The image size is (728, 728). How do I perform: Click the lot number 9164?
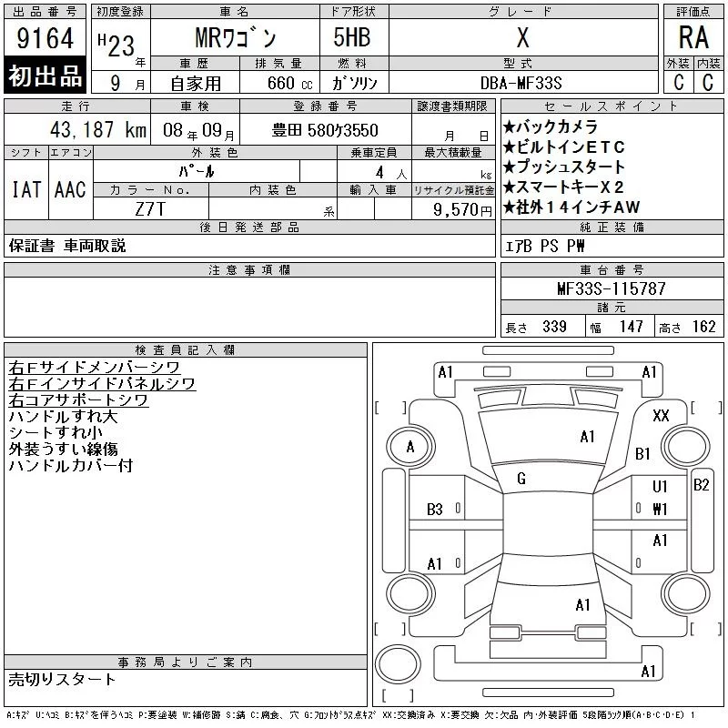click(x=45, y=38)
